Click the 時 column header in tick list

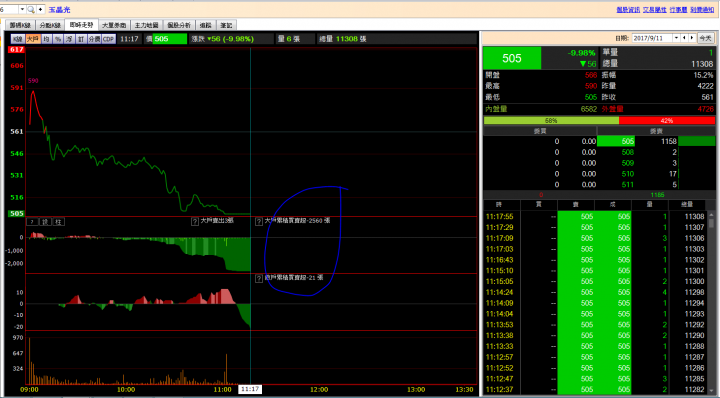[x=501, y=205]
